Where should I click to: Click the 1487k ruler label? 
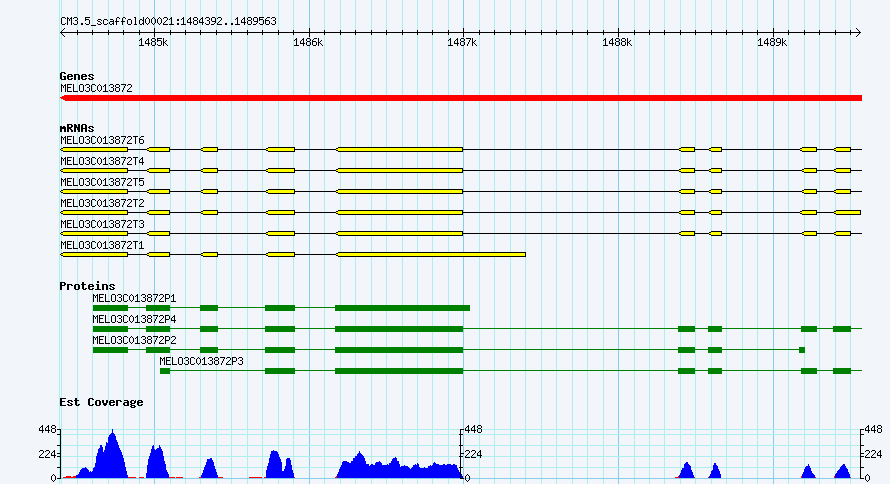463,43
